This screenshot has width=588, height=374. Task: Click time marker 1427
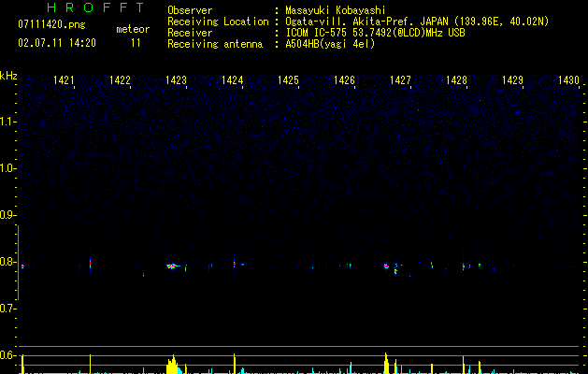click(x=400, y=80)
